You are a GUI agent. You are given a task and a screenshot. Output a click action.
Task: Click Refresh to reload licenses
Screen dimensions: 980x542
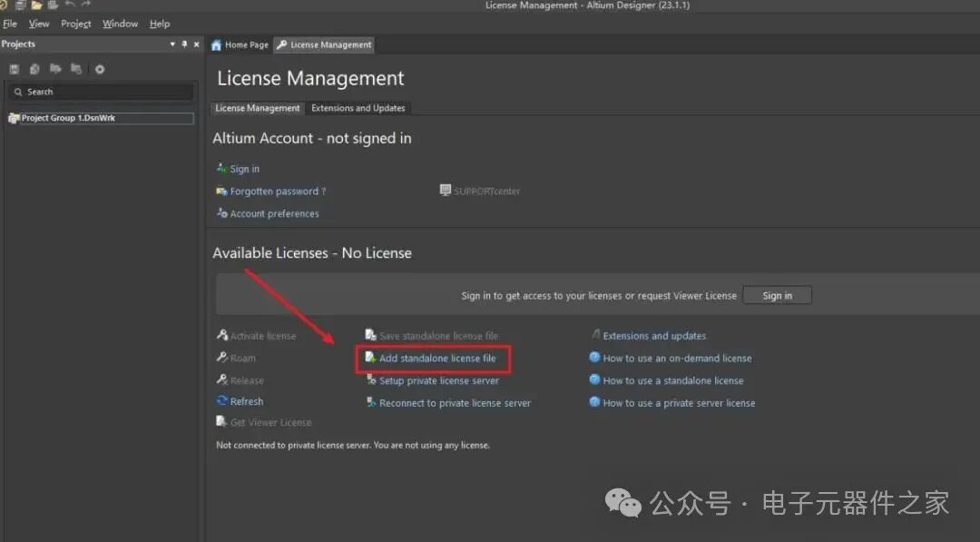pyautogui.click(x=247, y=402)
